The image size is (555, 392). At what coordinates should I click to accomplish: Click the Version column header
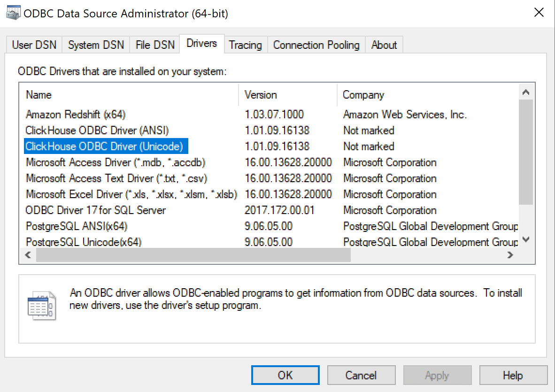[288, 95]
